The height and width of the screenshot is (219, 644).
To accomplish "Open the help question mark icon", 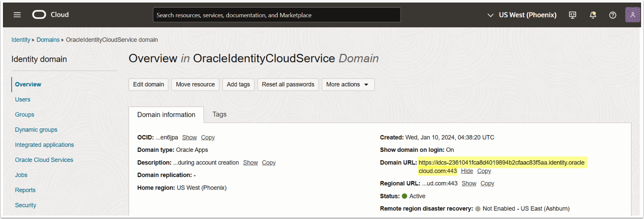I will click(613, 15).
